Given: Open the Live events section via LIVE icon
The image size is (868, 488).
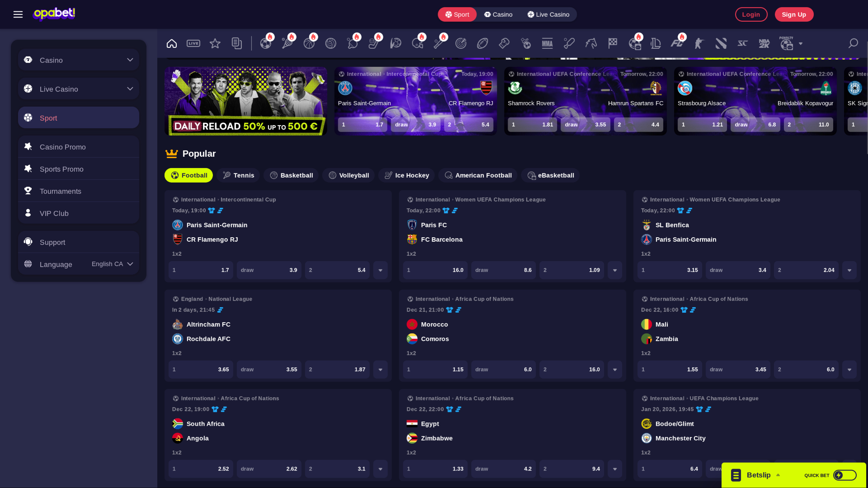Looking at the screenshot, I should point(193,43).
